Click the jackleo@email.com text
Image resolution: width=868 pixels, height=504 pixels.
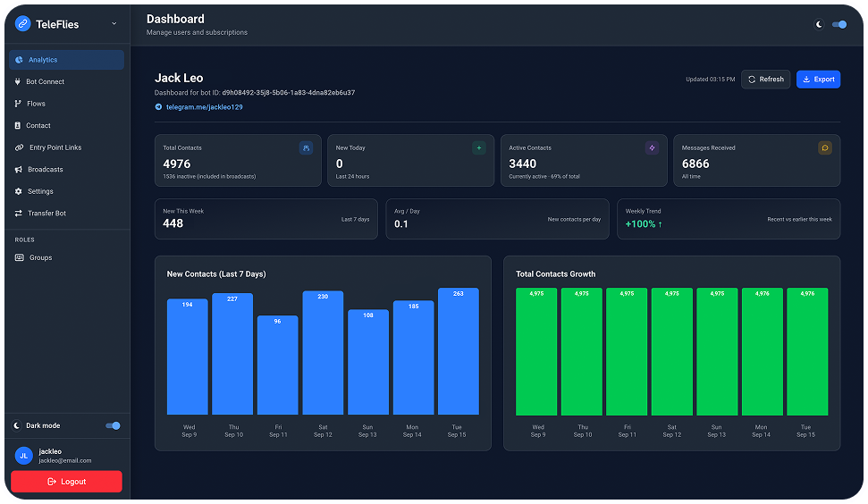[x=65, y=461]
